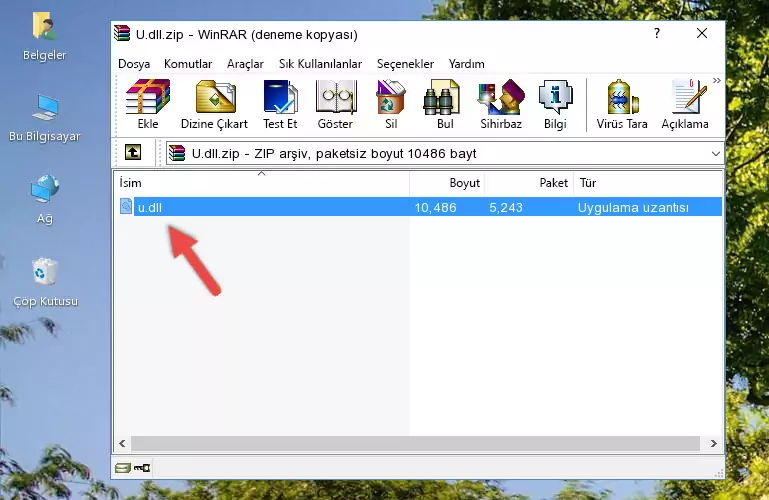
Task: Close the WinRAR window
Action: [702, 33]
